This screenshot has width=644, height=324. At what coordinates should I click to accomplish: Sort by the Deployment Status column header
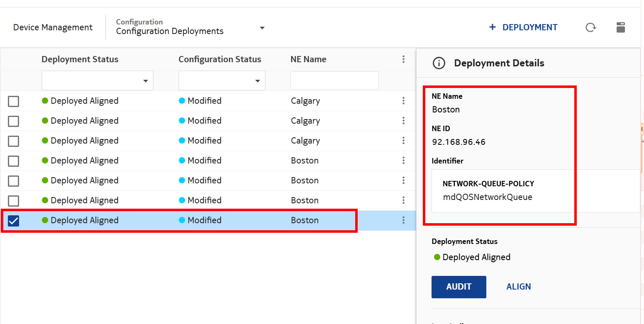coord(80,59)
